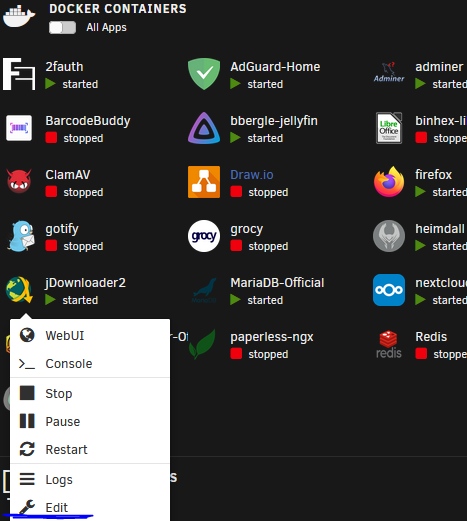Open the jDownloader2 globe icon

pos(19,290)
